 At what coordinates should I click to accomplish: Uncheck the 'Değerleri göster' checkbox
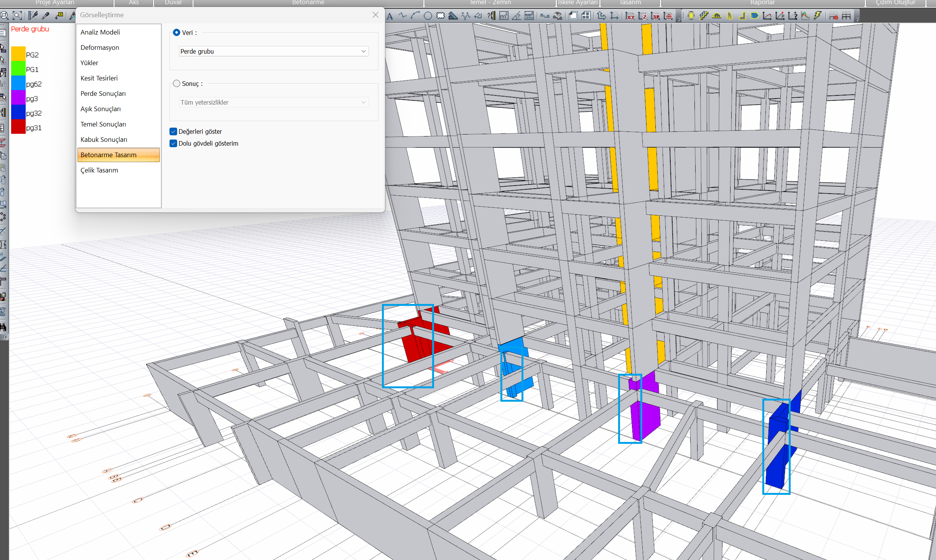173,131
